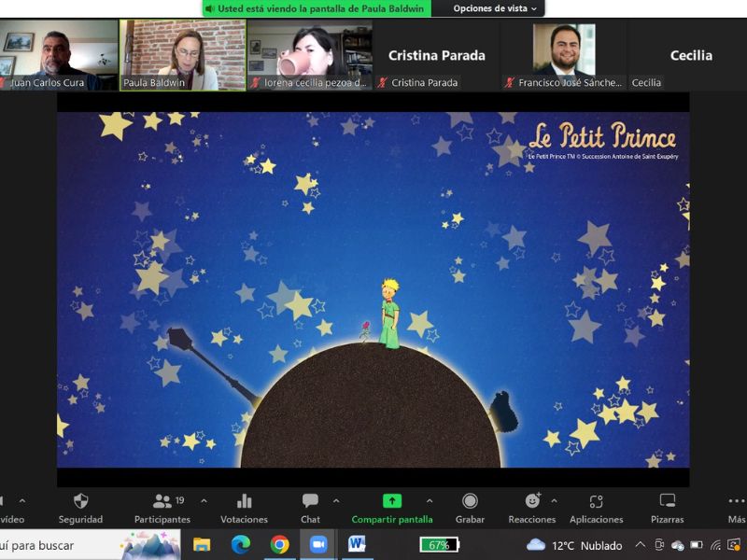This screenshot has width=747, height=560.
Task: Open the Aplicaciones icon
Action: point(596,501)
